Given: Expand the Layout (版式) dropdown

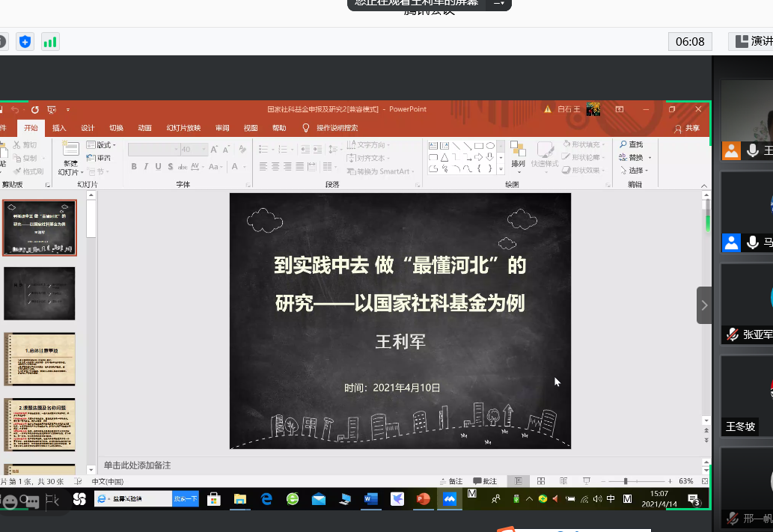Looking at the screenshot, I should 100,144.
